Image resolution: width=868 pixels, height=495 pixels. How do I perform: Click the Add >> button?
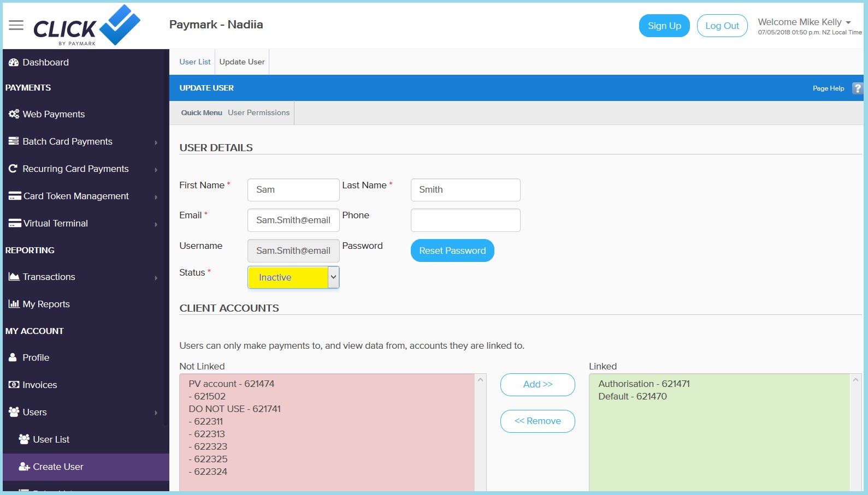[538, 385]
